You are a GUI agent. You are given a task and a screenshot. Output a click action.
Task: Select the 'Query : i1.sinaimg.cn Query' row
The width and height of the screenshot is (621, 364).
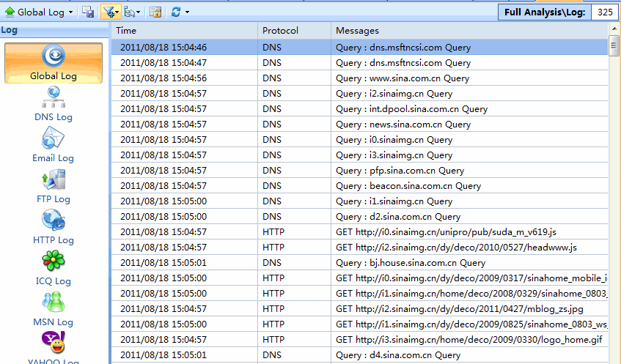(359, 201)
